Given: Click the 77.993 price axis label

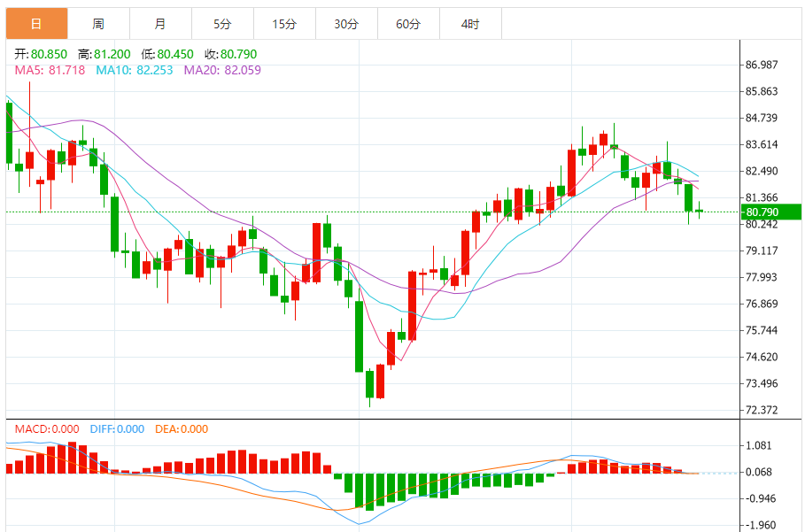Looking at the screenshot, I should pyautogui.click(x=762, y=277).
